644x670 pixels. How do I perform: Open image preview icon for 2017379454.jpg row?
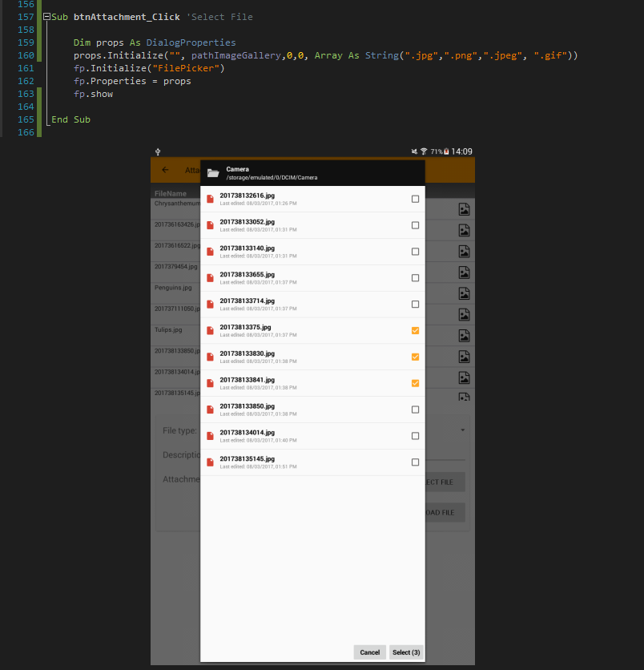pos(465,272)
